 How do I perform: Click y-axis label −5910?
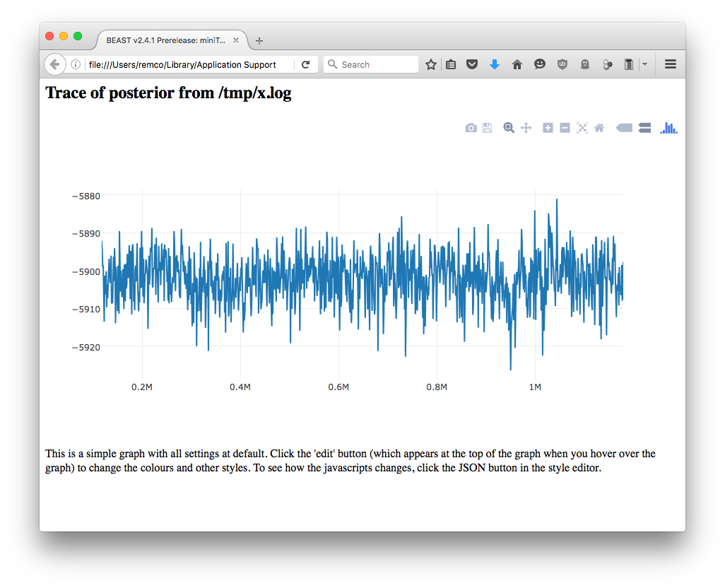(86, 309)
